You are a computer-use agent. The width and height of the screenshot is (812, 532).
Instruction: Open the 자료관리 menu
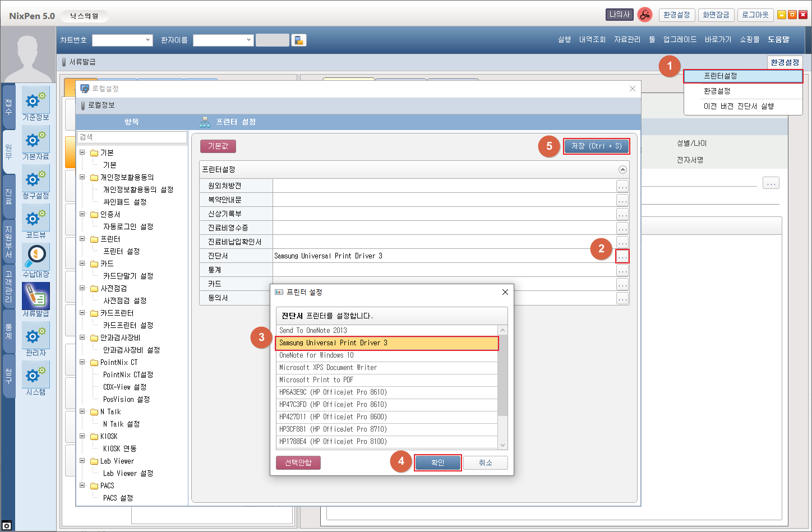(x=627, y=39)
